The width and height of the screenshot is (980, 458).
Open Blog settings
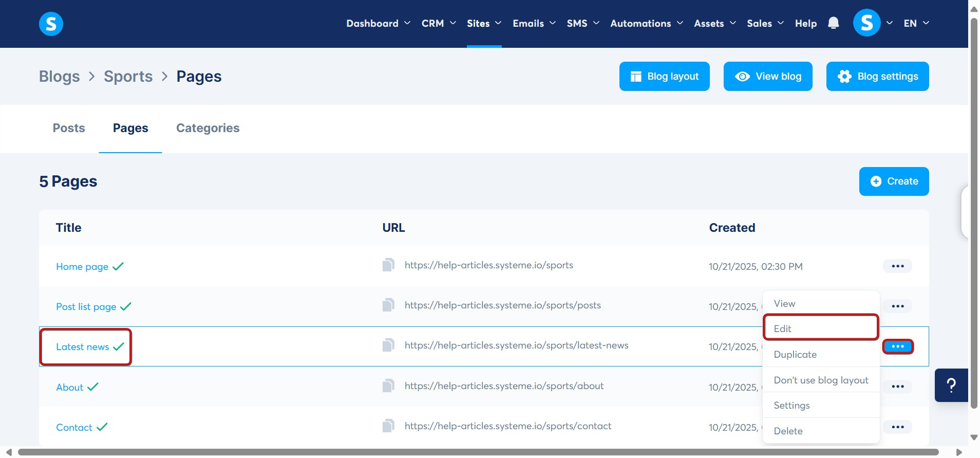[x=877, y=76]
